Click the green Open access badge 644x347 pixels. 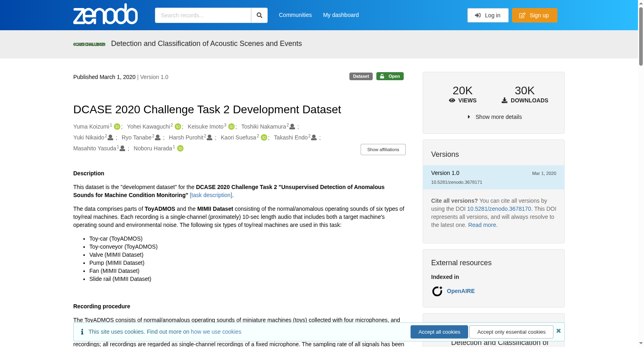point(390,76)
